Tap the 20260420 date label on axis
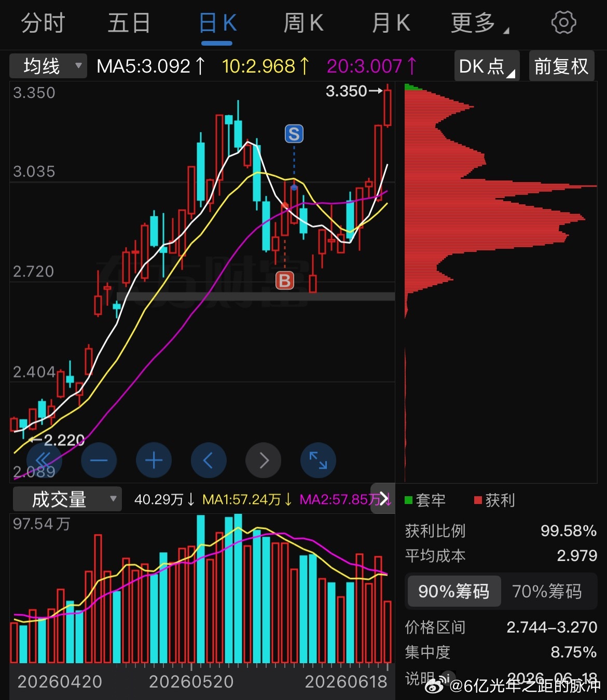The height and width of the screenshot is (700, 607). click(60, 681)
